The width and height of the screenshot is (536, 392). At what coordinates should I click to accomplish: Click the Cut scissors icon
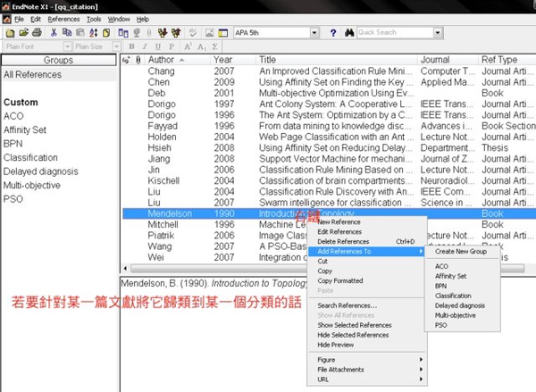pos(54,33)
